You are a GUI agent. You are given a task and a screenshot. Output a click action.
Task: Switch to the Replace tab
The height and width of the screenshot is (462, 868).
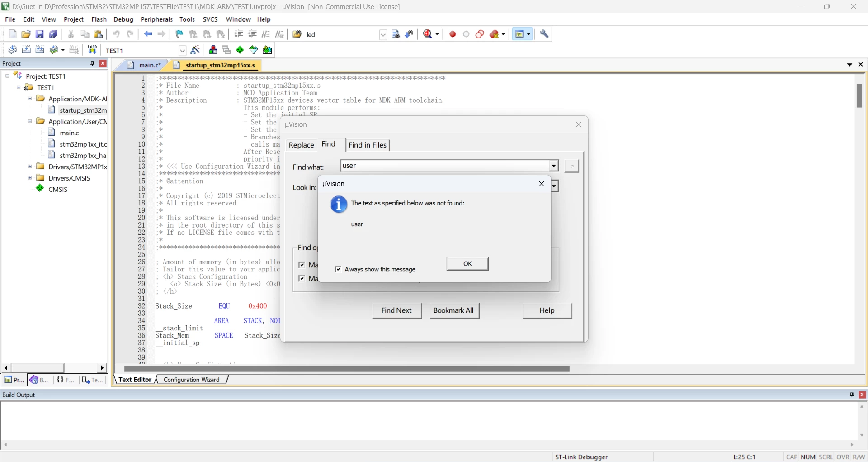pos(301,145)
